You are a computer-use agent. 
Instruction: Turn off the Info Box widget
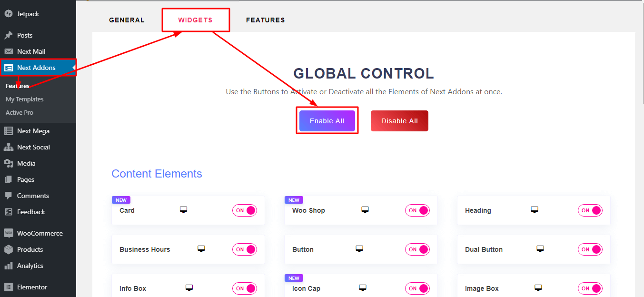point(245,288)
